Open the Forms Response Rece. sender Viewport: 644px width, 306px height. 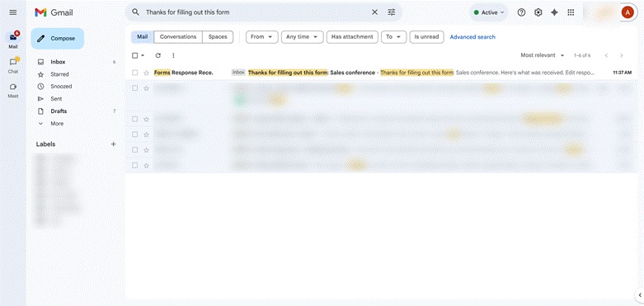(184, 73)
